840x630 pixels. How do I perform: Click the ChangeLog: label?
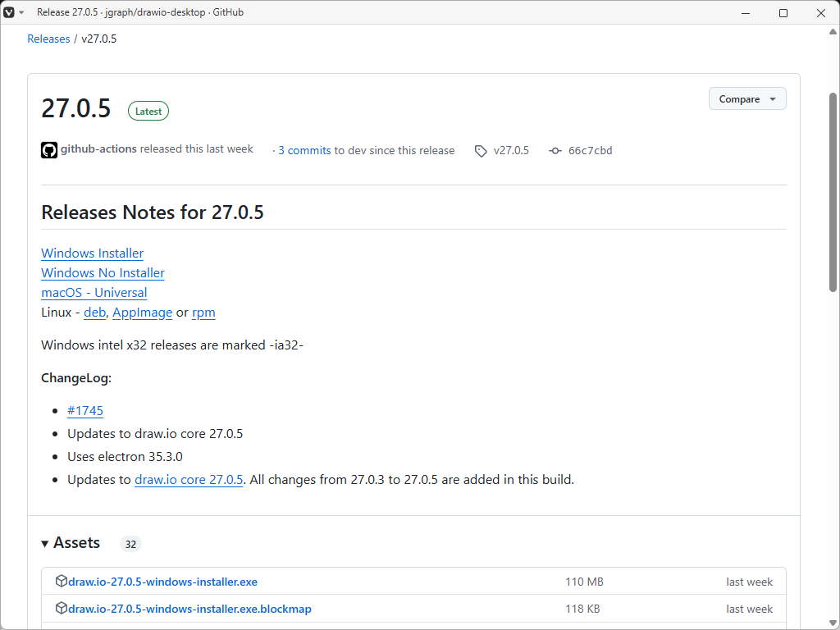(x=76, y=378)
